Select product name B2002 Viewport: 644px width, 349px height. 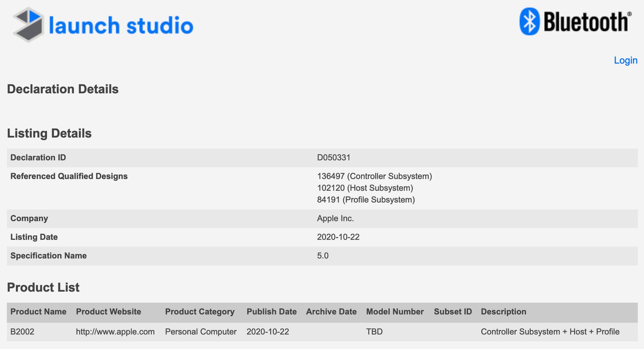coord(22,332)
